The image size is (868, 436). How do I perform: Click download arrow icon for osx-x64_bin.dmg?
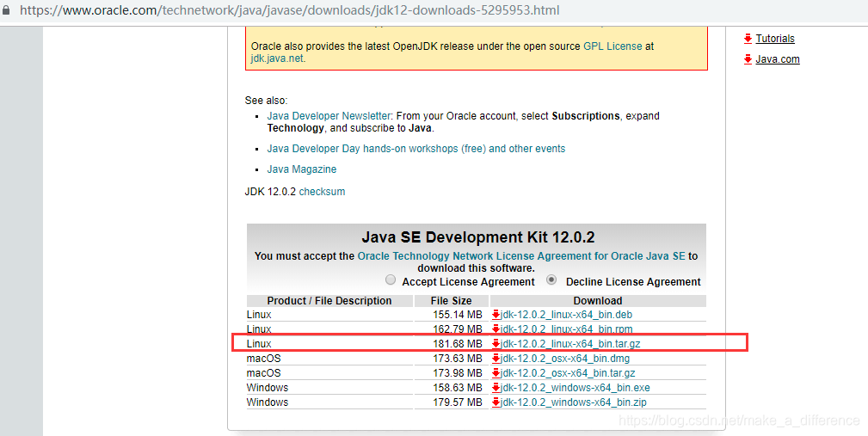click(496, 359)
